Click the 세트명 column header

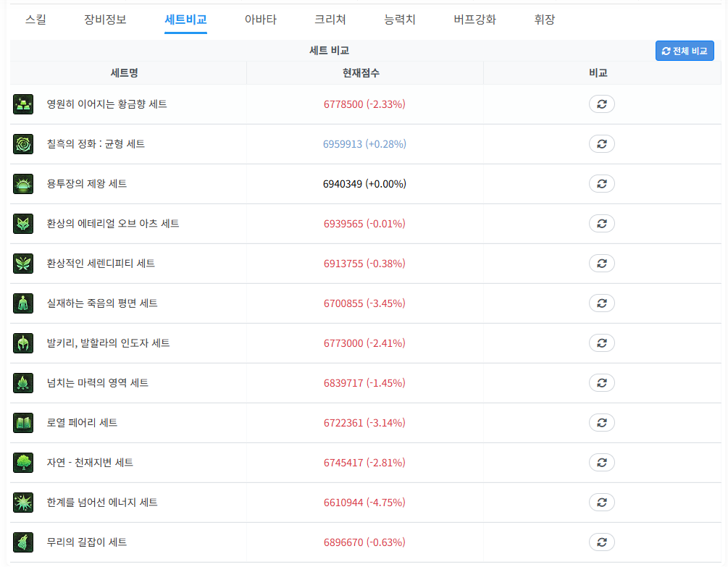(124, 73)
